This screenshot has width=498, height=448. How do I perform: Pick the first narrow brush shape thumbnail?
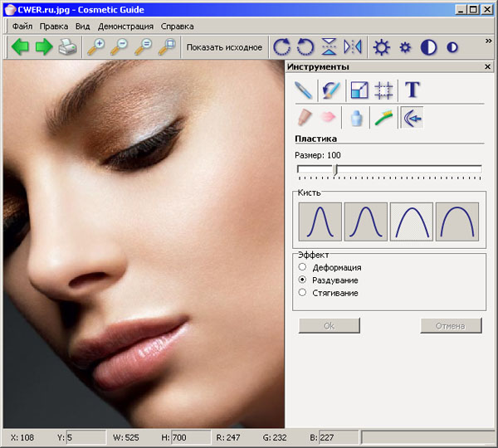[320, 221]
